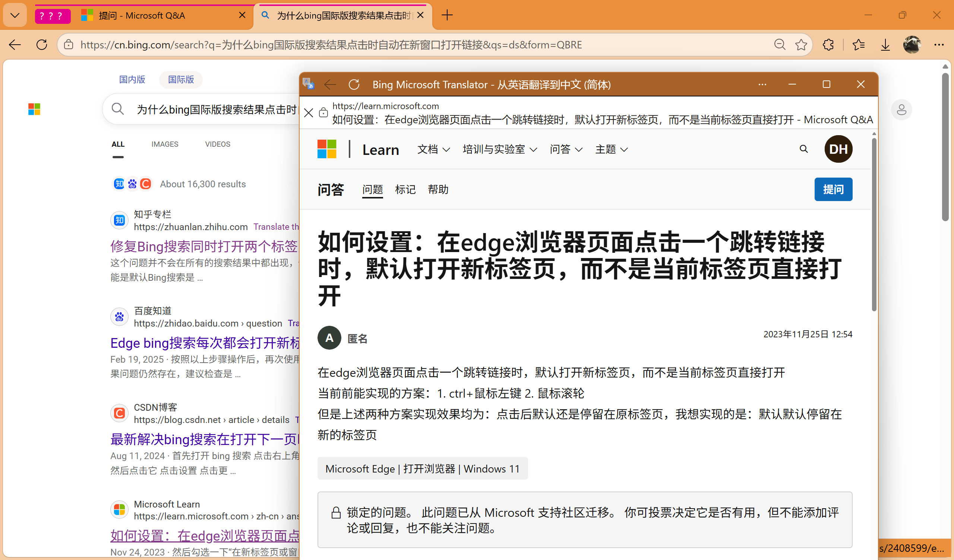Expand the 问答 dropdown menu

click(x=566, y=149)
